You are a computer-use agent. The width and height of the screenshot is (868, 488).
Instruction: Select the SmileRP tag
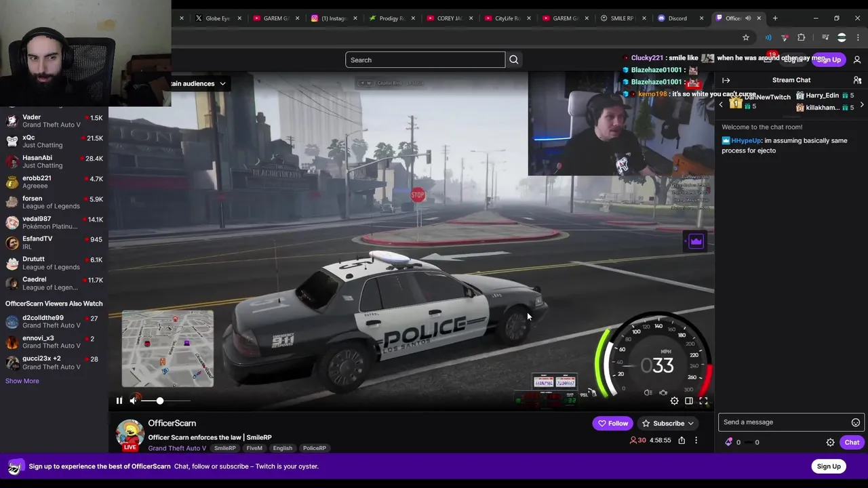pyautogui.click(x=225, y=448)
